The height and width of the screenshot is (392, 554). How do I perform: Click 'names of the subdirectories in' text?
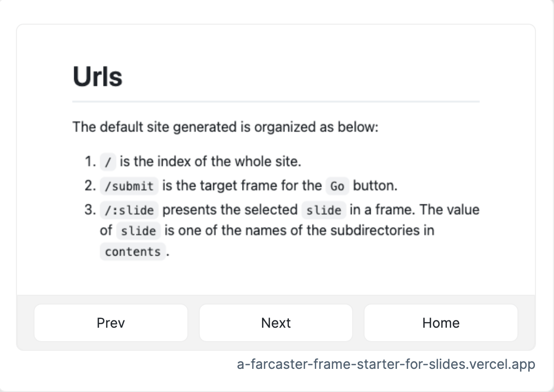340,230
